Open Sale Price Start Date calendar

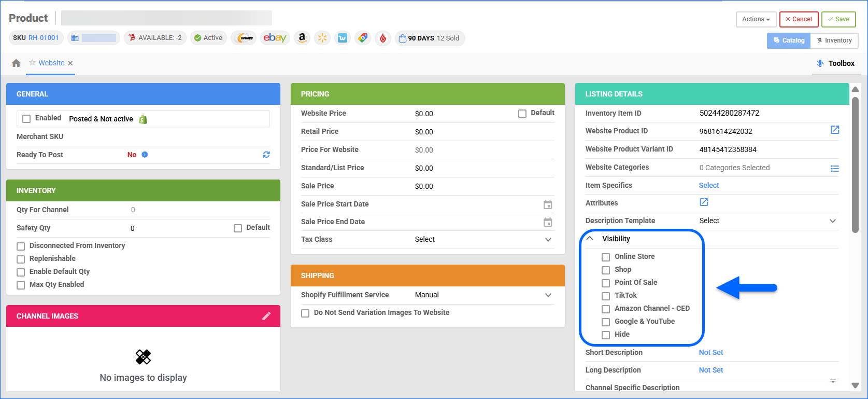[x=548, y=204]
